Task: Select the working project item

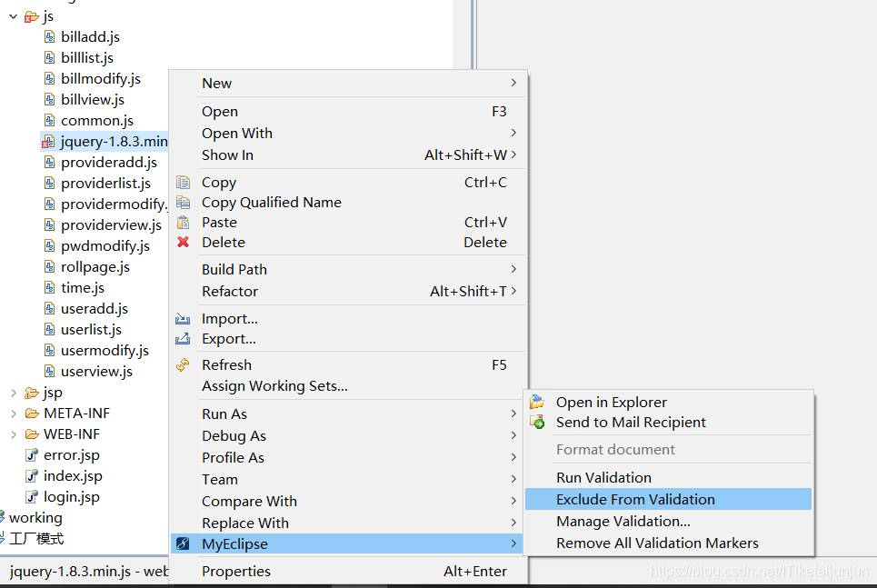Action: pos(35,517)
